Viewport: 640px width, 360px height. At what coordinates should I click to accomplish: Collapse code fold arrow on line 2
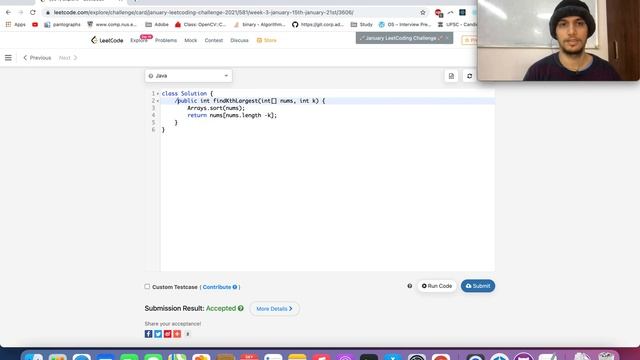(x=158, y=101)
